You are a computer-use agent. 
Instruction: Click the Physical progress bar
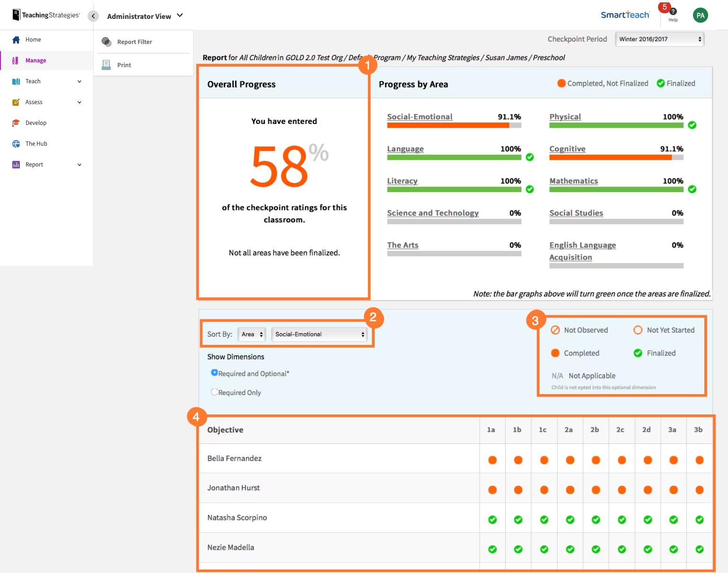click(615, 125)
